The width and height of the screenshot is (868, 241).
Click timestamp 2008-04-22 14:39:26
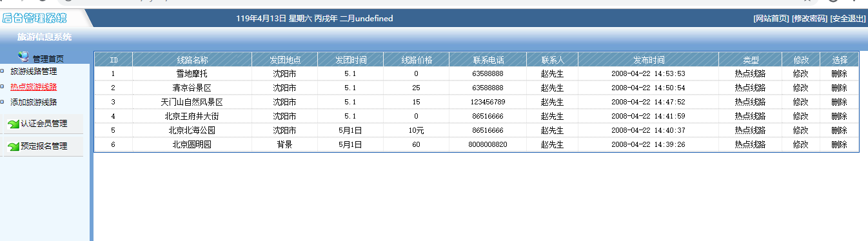(648, 144)
